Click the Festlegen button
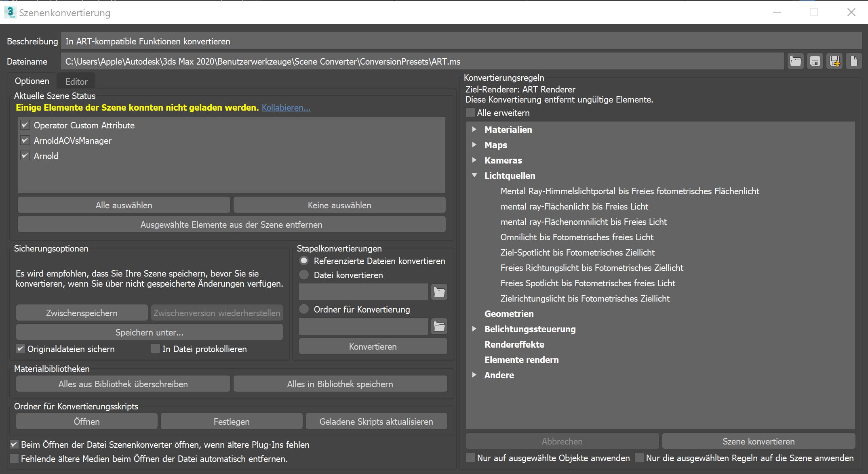The image size is (868, 474). [x=232, y=422]
